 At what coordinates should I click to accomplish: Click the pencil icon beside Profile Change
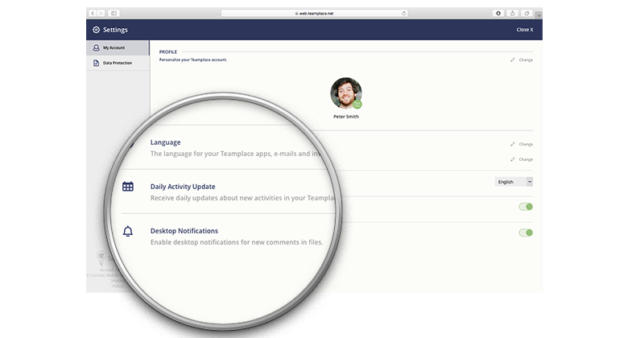[513, 60]
